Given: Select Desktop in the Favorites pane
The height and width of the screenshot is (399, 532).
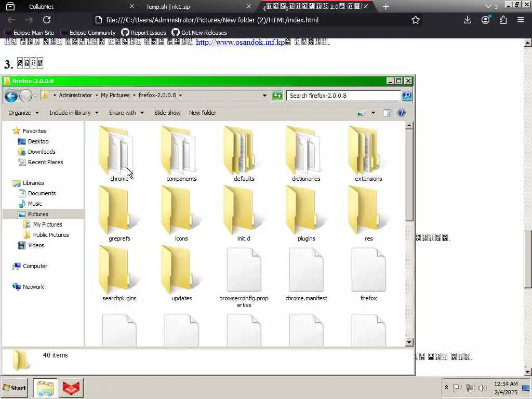Looking at the screenshot, I should (x=33, y=141).
